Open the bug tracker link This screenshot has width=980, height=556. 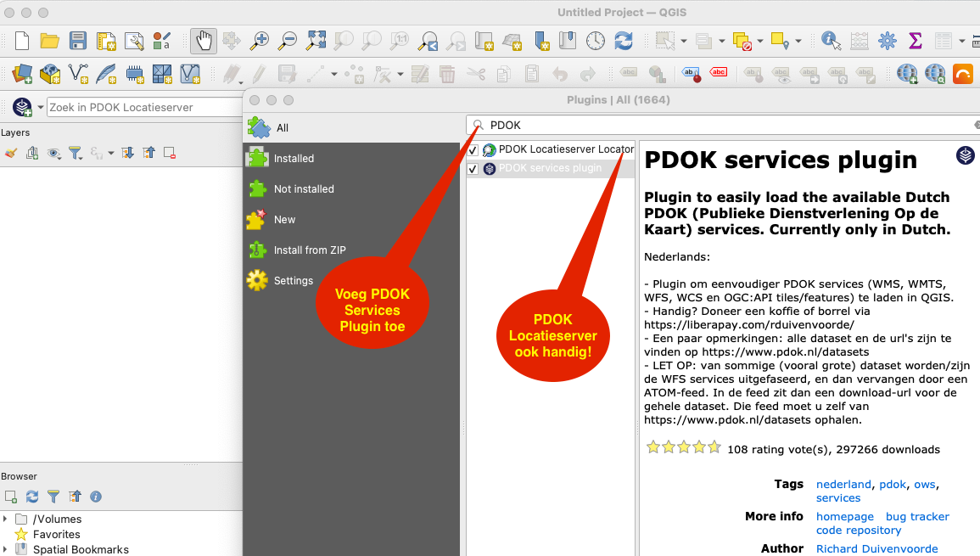pyautogui.click(x=917, y=517)
